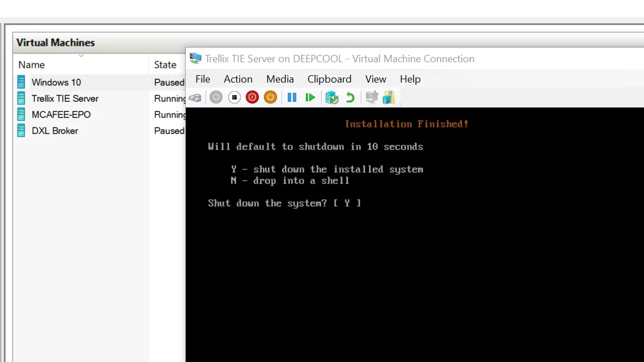Click the Trellix TIE Server VM icon
The image size is (644, 362).
coord(22,98)
